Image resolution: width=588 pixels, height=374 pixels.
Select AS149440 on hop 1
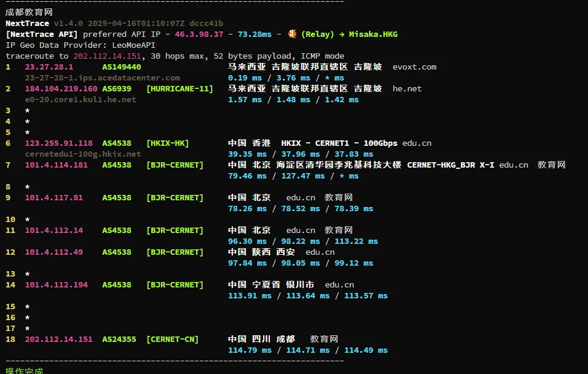[x=122, y=67]
